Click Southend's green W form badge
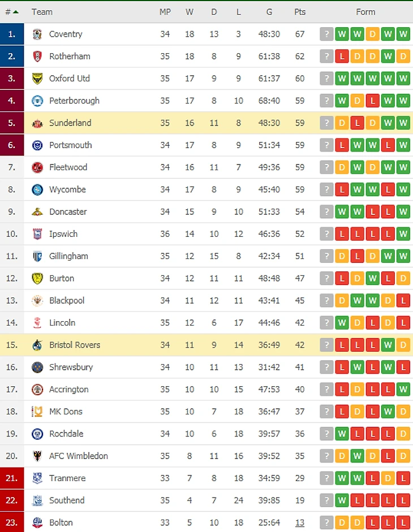 point(342,500)
